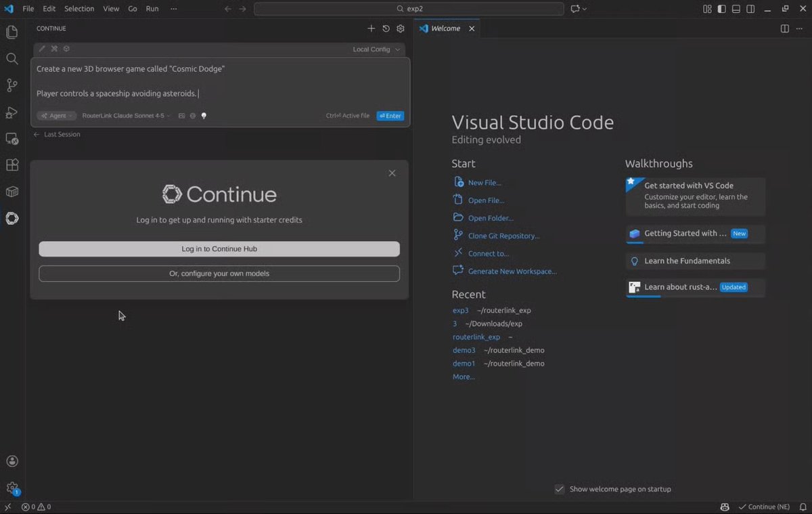Open errors and warnings in status bar
Image resolution: width=812 pixels, height=514 pixels.
coord(36,507)
